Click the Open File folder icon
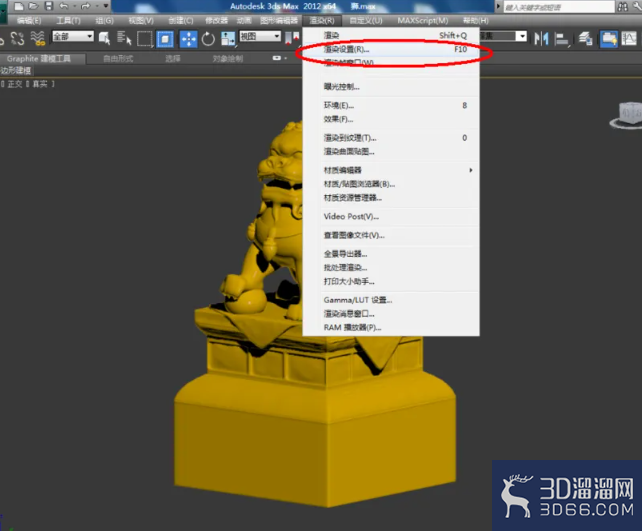Image resolution: width=642 pixels, height=531 pixels. 34,6
